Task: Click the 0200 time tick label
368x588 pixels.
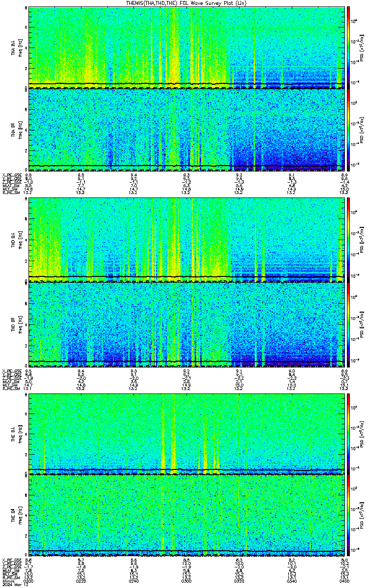Action: pyautogui.click(x=29, y=580)
